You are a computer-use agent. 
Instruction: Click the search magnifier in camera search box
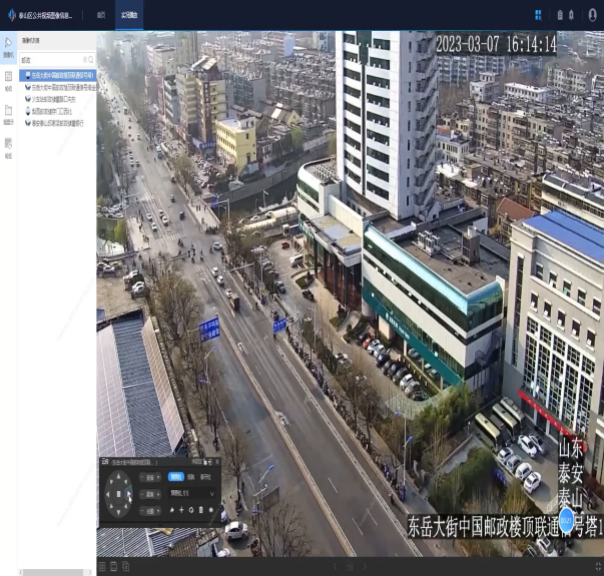click(90, 60)
